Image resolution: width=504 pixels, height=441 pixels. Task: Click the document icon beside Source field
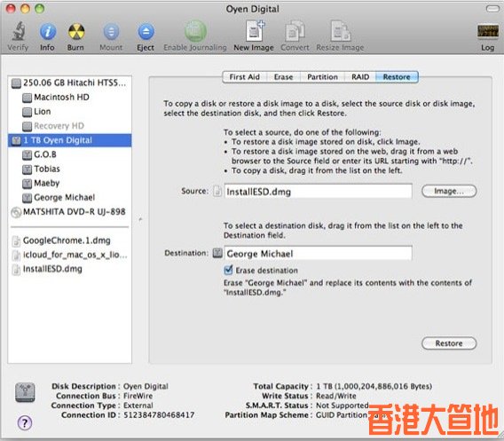(x=217, y=191)
